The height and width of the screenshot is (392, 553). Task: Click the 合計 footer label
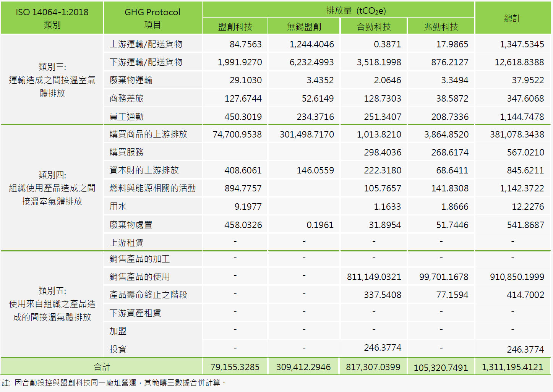[102, 367]
